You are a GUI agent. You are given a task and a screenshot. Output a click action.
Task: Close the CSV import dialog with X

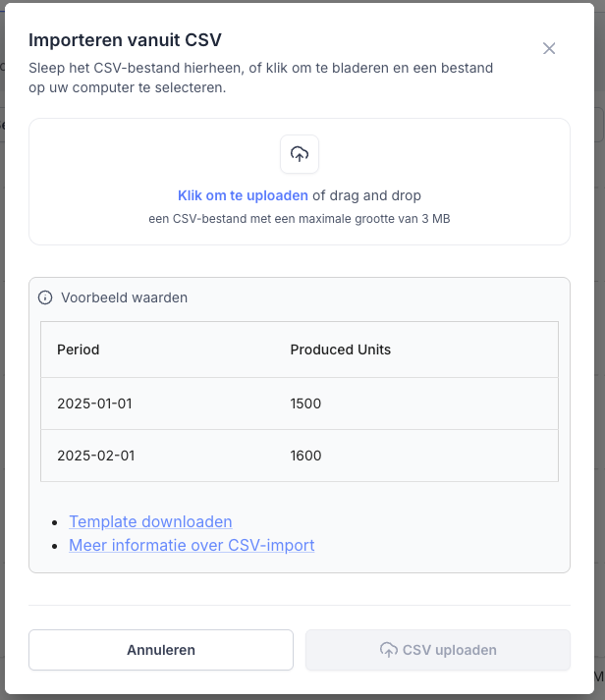click(x=549, y=49)
